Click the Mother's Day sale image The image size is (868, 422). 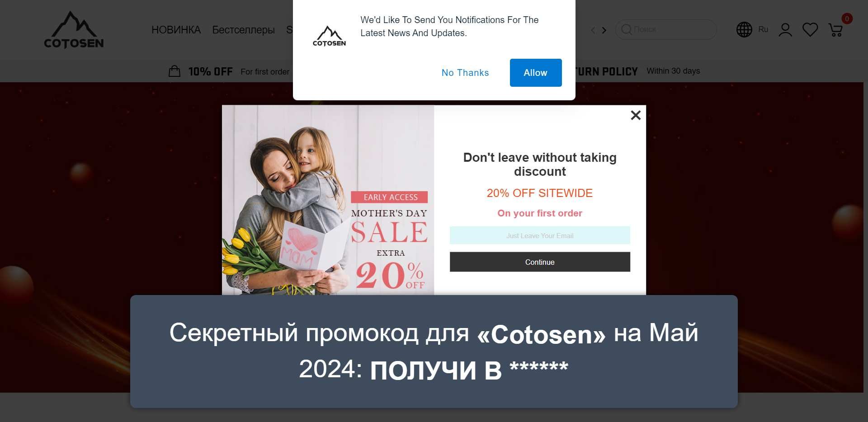(328, 200)
